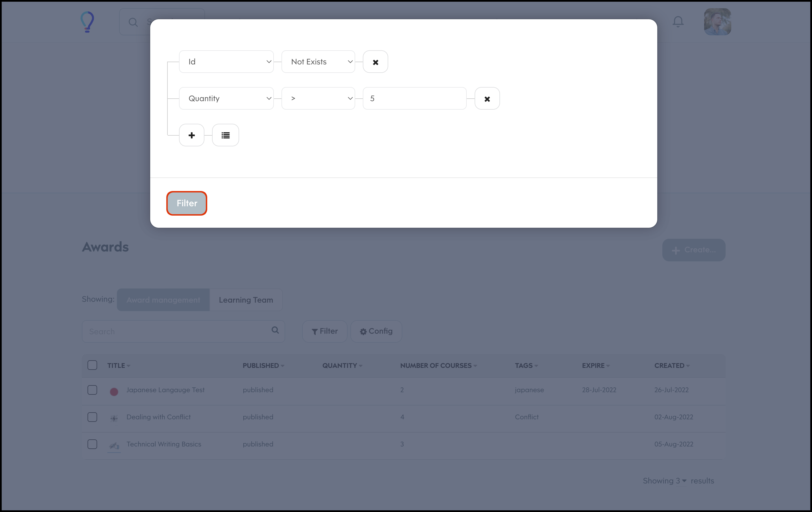This screenshot has width=812, height=512.
Task: Check the Technical Writing Basics row
Action: coord(92,444)
